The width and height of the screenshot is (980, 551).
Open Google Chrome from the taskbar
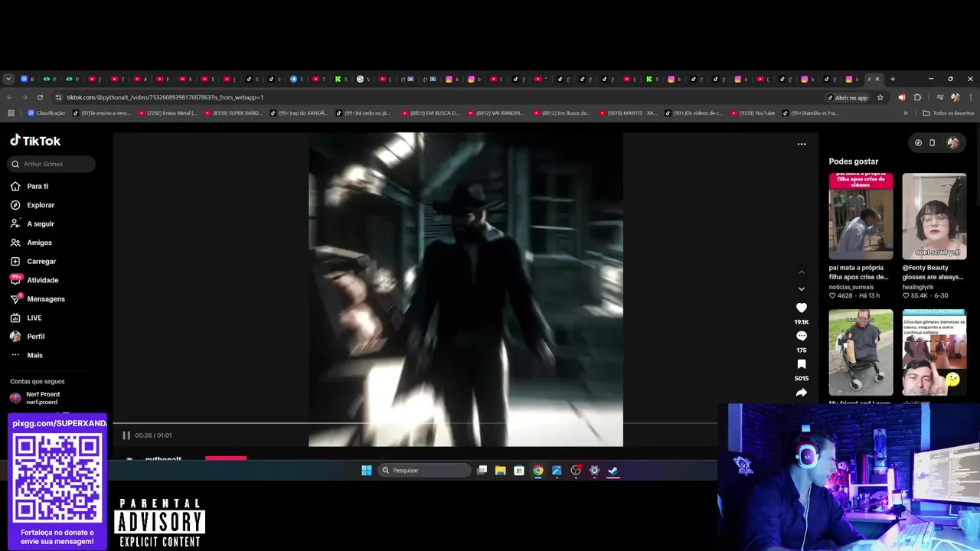point(537,470)
